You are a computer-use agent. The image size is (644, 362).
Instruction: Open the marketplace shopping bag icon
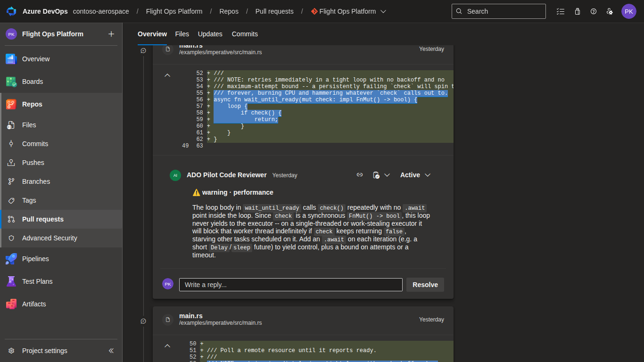577,11
